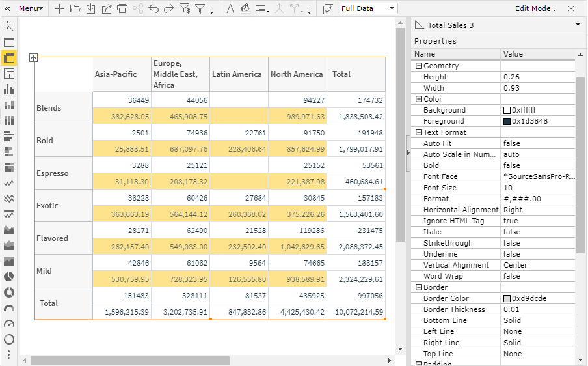Click the Background color swatch 0xffffff
This screenshot has height=366, width=588.
click(507, 110)
